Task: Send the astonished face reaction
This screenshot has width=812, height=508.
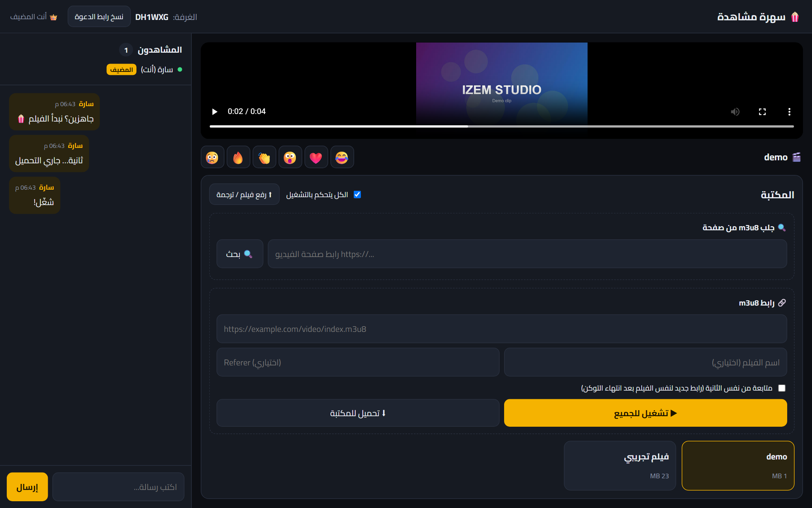Action: tap(290, 157)
